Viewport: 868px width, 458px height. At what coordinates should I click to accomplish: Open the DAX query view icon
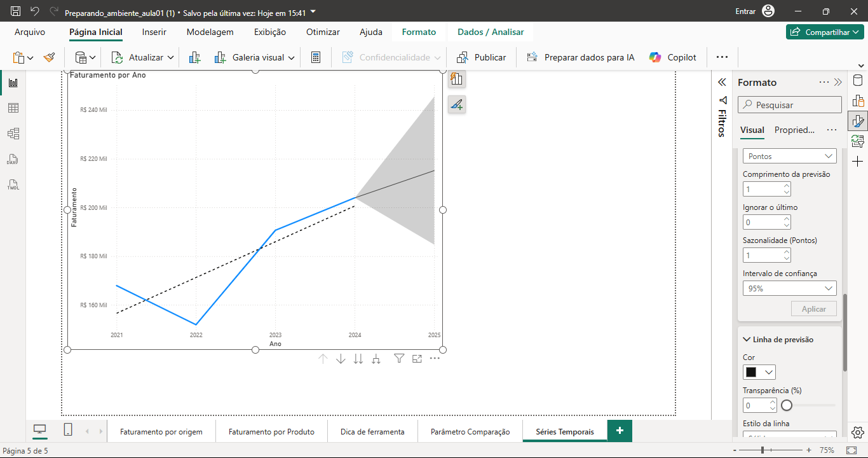coord(13,159)
